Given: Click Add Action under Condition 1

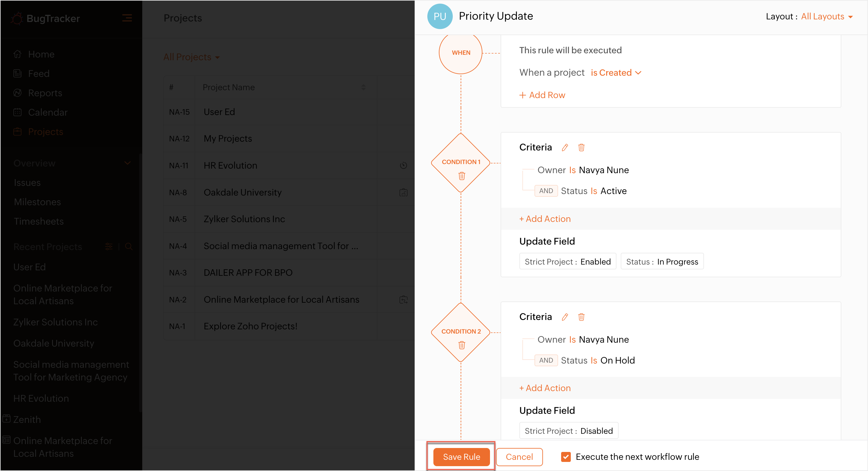Looking at the screenshot, I should [x=545, y=219].
